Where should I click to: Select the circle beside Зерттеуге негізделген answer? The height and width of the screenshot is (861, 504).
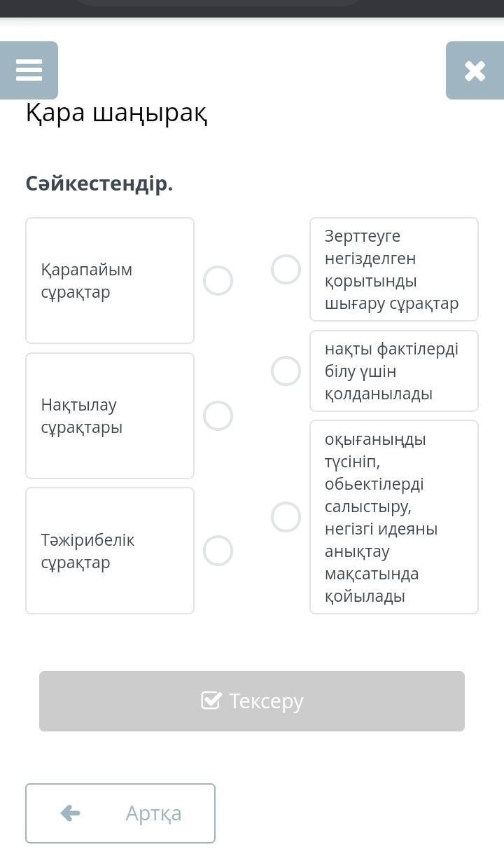(286, 269)
